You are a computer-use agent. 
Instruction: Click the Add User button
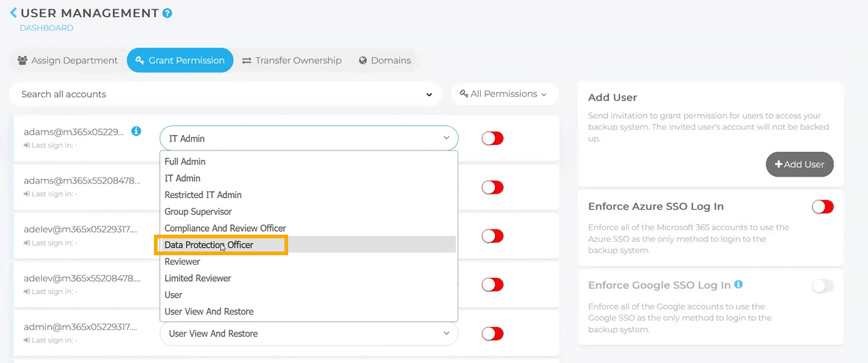pos(799,164)
